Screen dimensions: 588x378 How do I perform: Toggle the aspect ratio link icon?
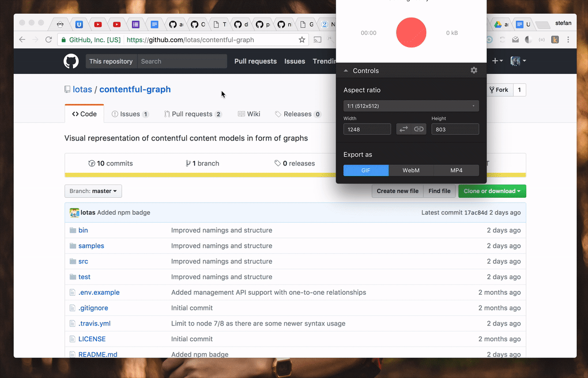tap(419, 129)
